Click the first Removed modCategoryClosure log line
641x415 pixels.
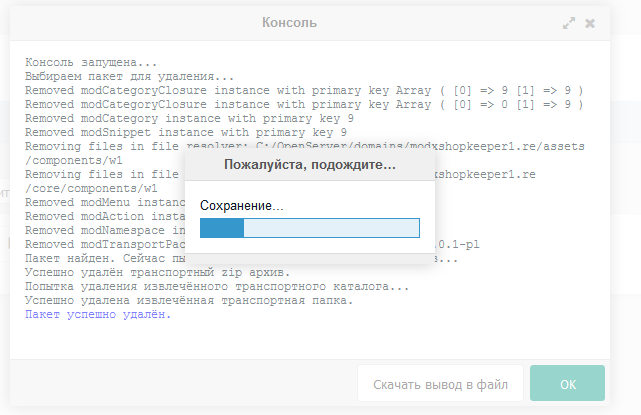pyautogui.click(x=300, y=90)
